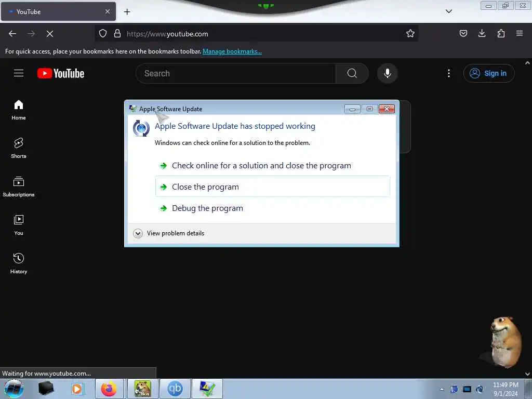Click the show desktop button
532x399 pixels.
pos(528,389)
